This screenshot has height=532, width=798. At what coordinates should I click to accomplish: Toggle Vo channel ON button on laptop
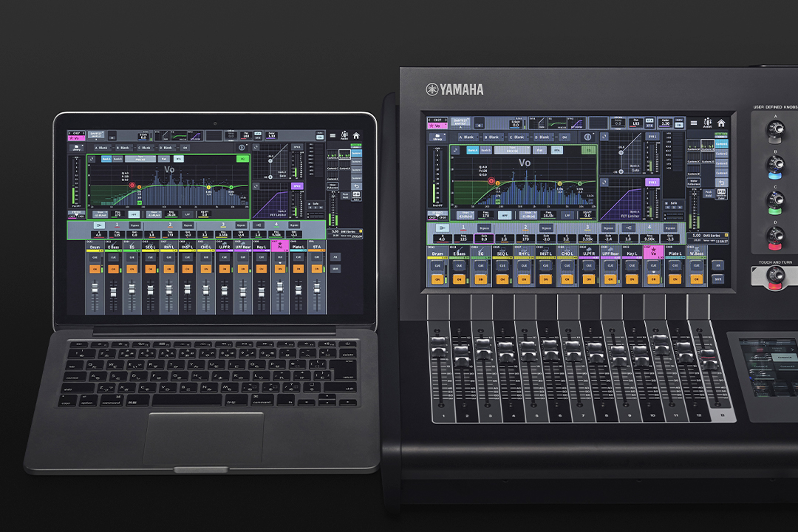click(280, 269)
